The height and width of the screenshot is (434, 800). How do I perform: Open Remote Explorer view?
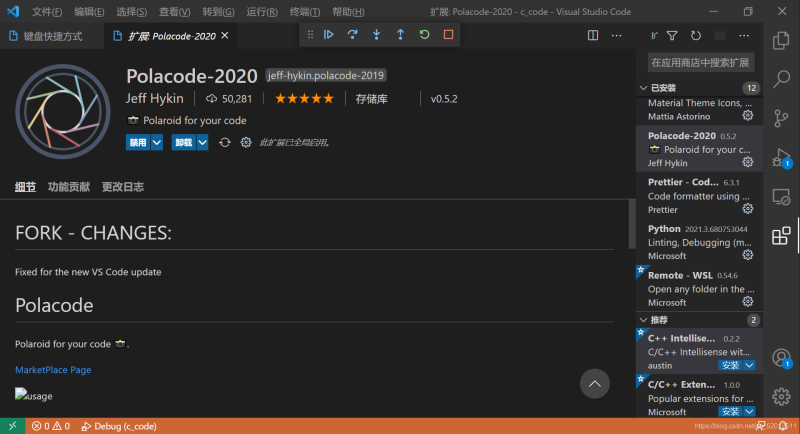pyautogui.click(x=781, y=197)
